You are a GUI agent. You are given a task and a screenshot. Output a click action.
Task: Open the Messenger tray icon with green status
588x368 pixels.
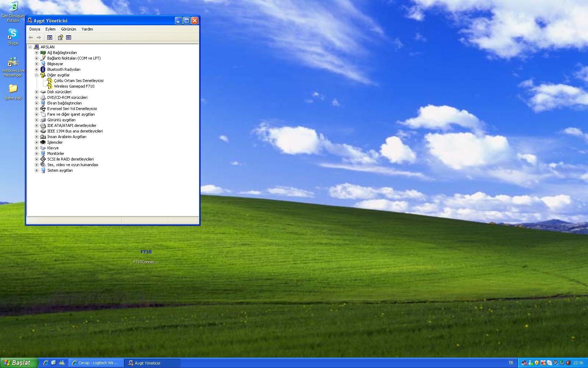click(x=531, y=363)
